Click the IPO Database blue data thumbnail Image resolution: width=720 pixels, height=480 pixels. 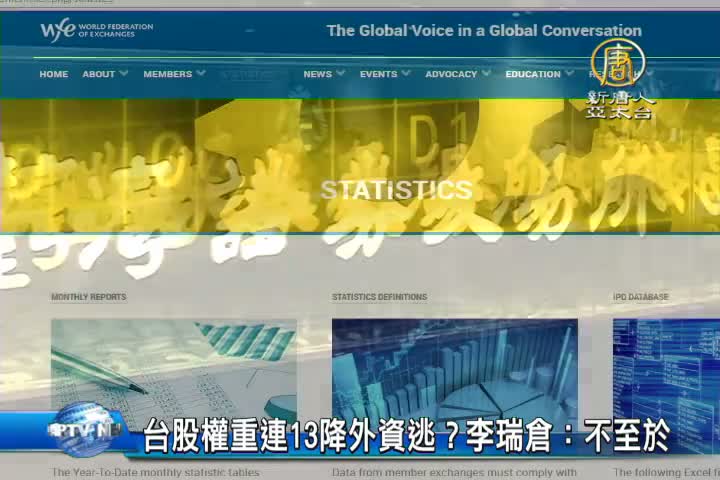(x=665, y=365)
